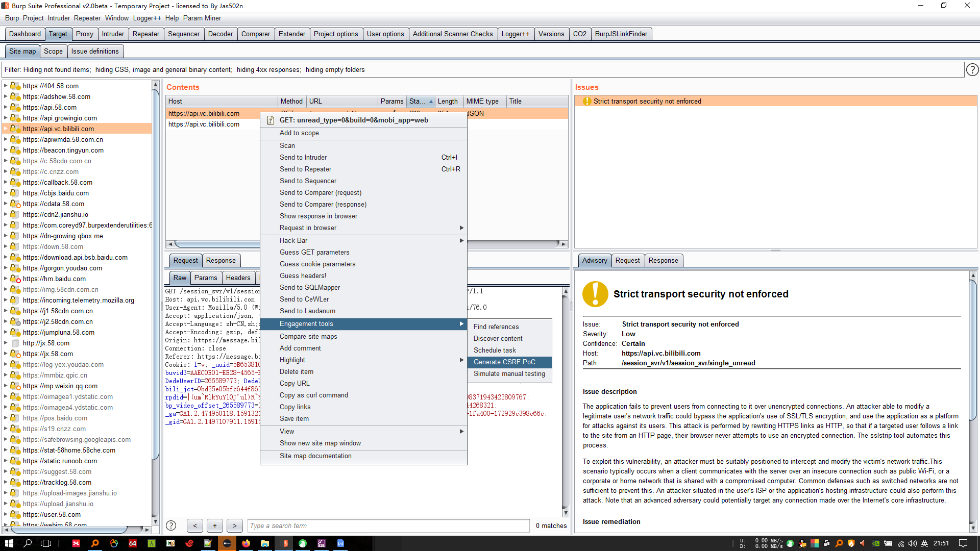The image size is (980, 551).
Task: Expand the https://user.58.com tree node
Action: [6, 514]
